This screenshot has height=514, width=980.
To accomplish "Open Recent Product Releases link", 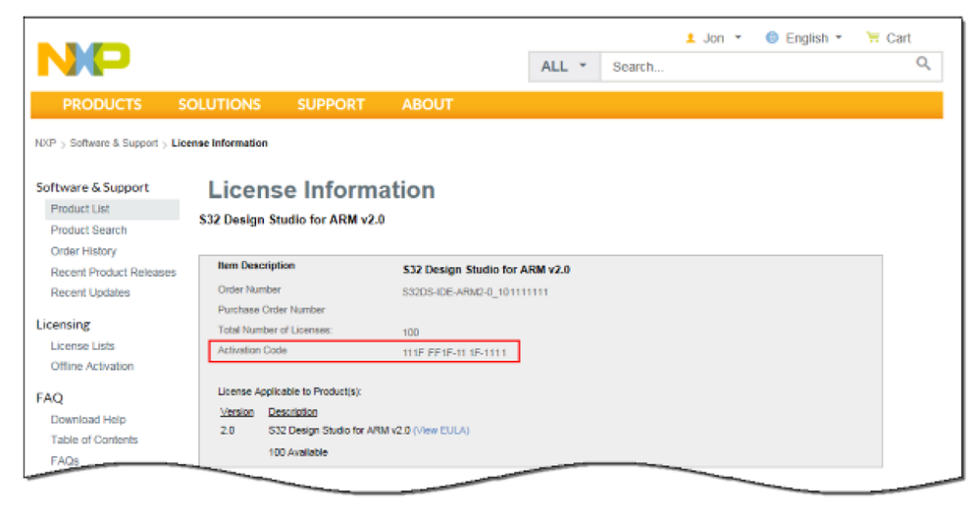I will [x=113, y=272].
